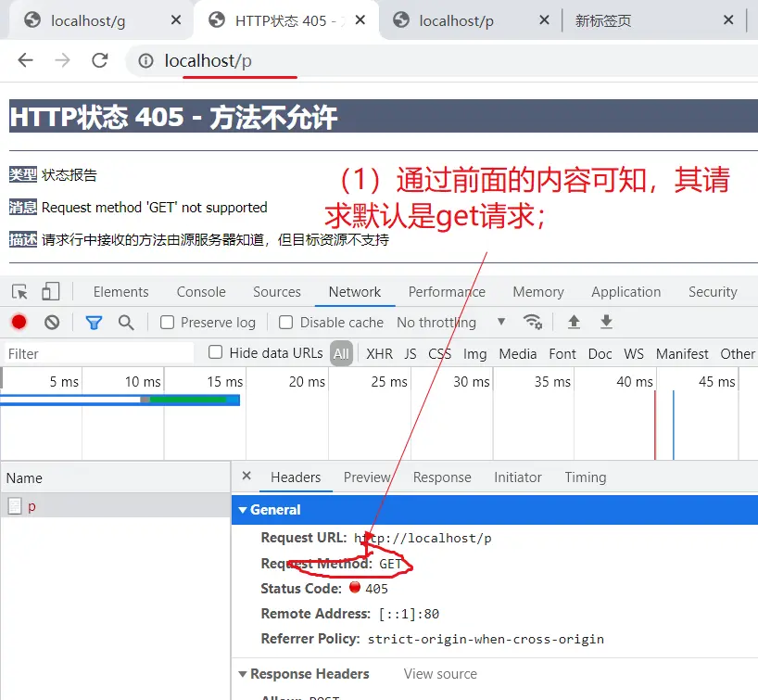This screenshot has height=700, width=758.
Task: Click the site info icon in address bar
Action: (x=145, y=61)
